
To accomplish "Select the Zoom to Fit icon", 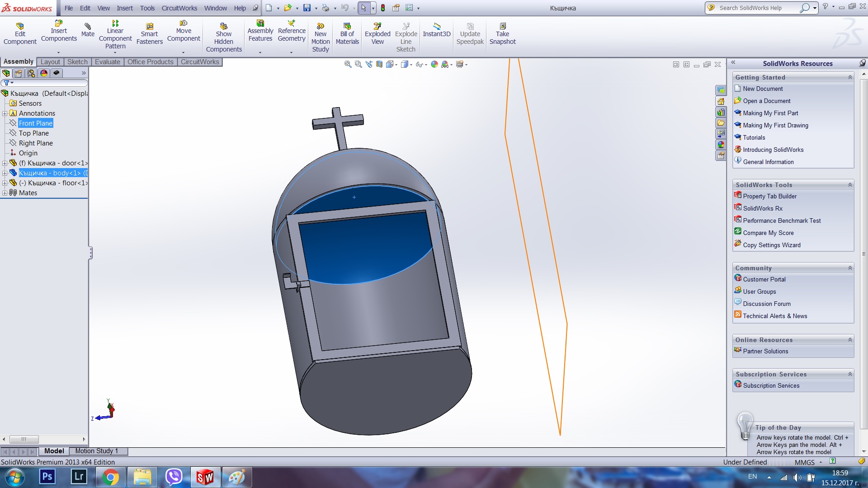I will (x=348, y=65).
